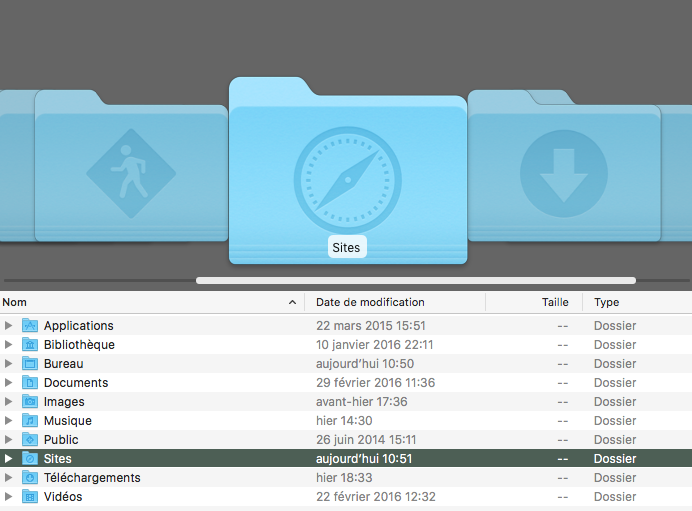Click the Public folder icon in list
Image resolution: width=692 pixels, height=511 pixels.
(30, 440)
